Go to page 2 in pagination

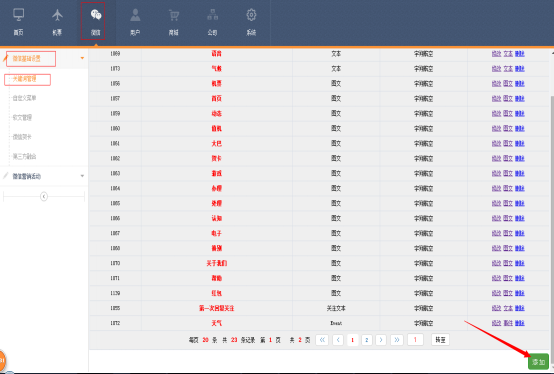tap(367, 340)
